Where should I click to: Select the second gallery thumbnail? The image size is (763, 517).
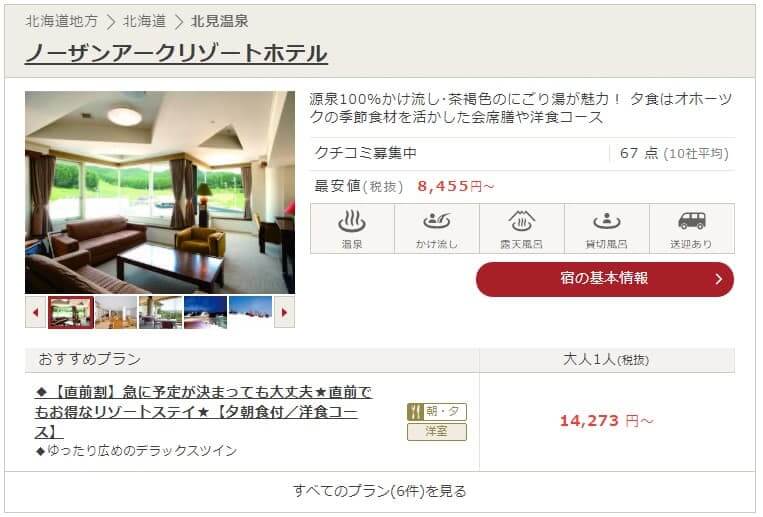[116, 312]
